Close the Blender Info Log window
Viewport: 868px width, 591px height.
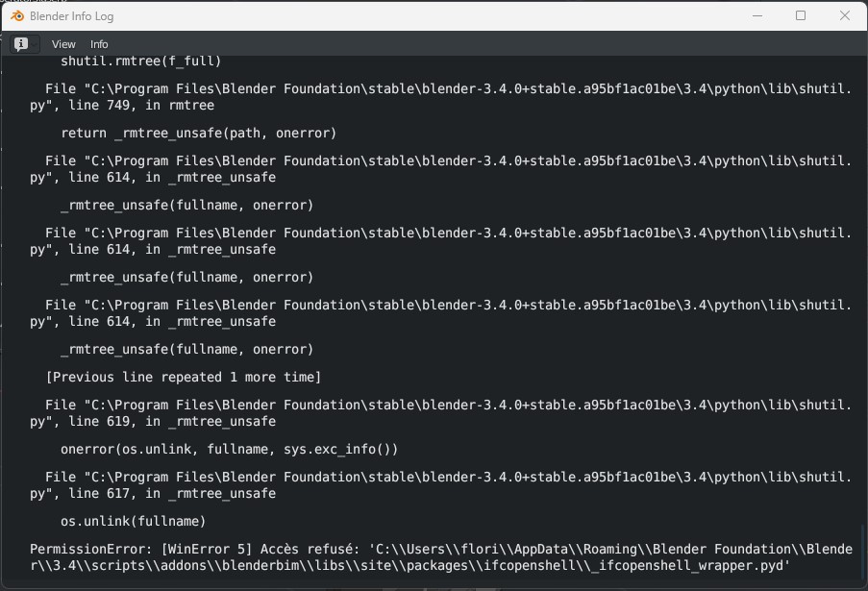pos(845,15)
